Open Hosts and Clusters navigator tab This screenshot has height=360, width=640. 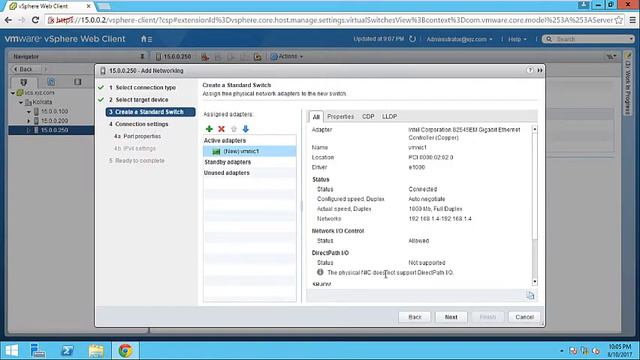pos(23,82)
